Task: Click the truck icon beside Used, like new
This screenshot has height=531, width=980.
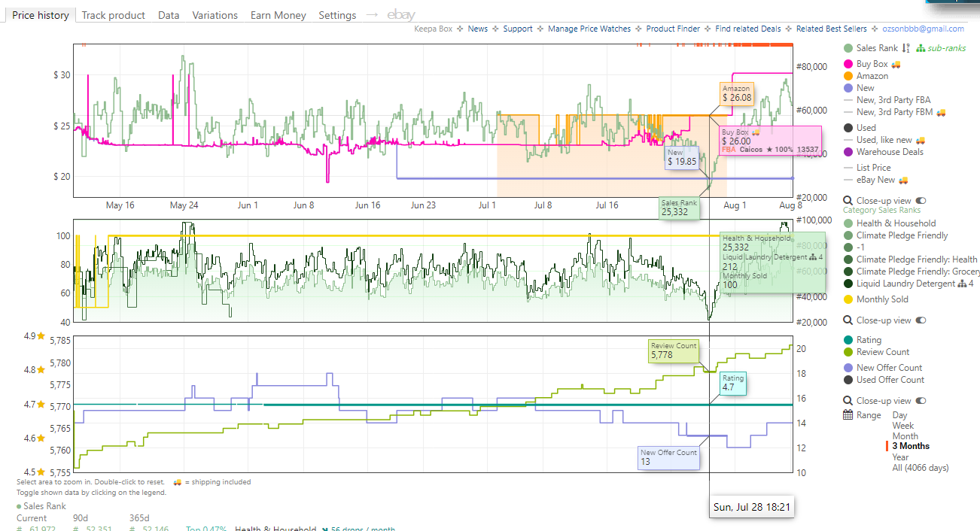Action: coord(921,140)
